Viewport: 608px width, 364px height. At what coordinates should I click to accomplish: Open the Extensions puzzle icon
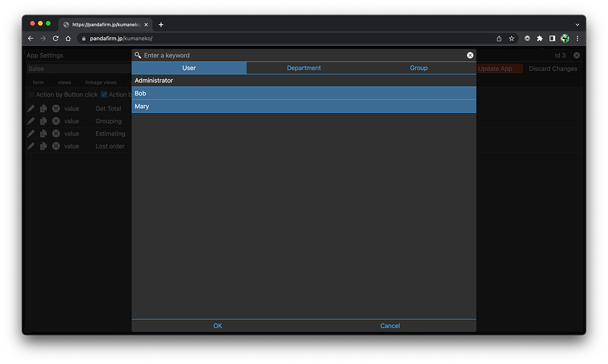539,38
